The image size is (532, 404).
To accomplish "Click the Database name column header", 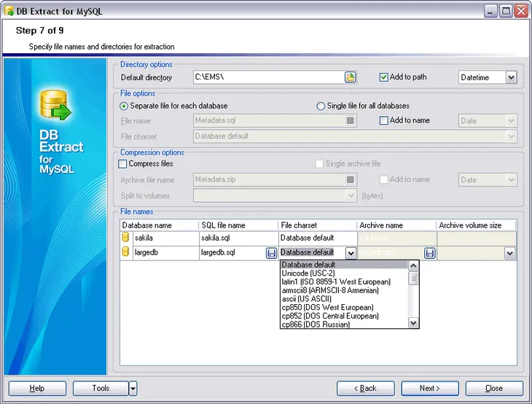I will coord(159,225).
